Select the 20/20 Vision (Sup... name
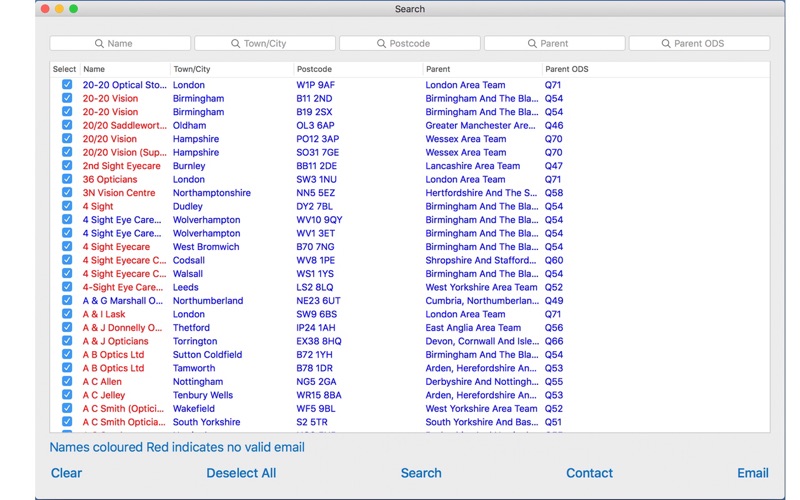 [124, 152]
